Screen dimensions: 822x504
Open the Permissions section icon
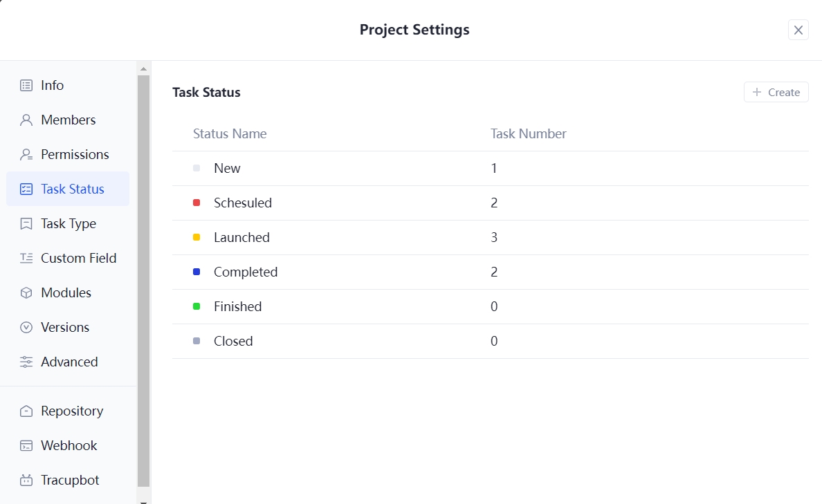tap(26, 154)
